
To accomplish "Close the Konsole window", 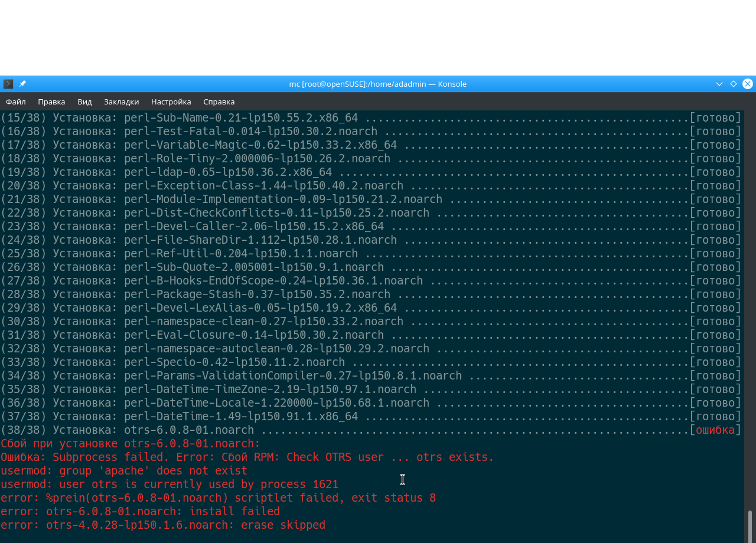I will tap(748, 84).
